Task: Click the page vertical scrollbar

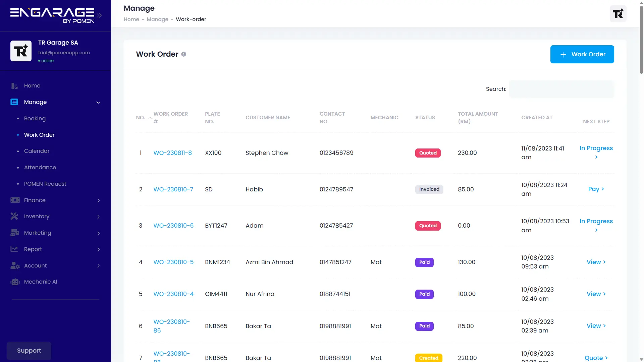Action: (641, 40)
